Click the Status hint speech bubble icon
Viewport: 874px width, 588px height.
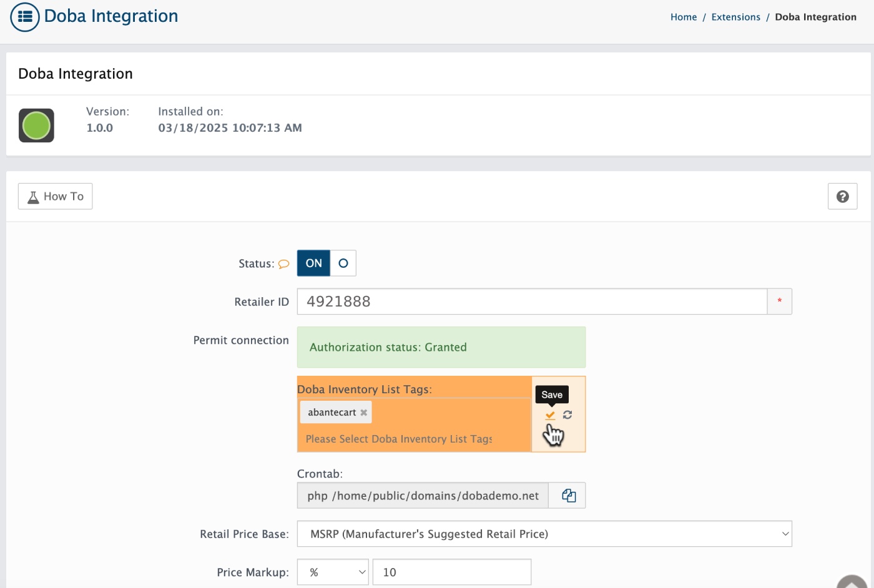[x=283, y=264]
